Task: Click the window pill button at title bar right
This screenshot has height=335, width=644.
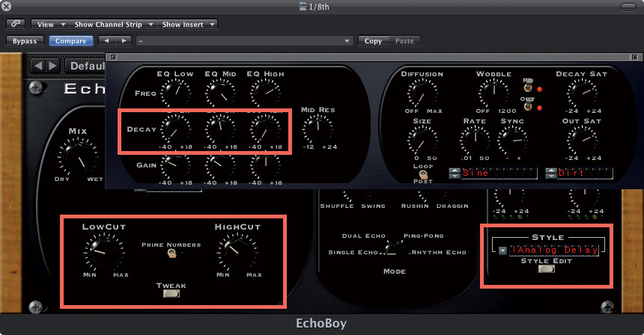Action: (x=628, y=7)
